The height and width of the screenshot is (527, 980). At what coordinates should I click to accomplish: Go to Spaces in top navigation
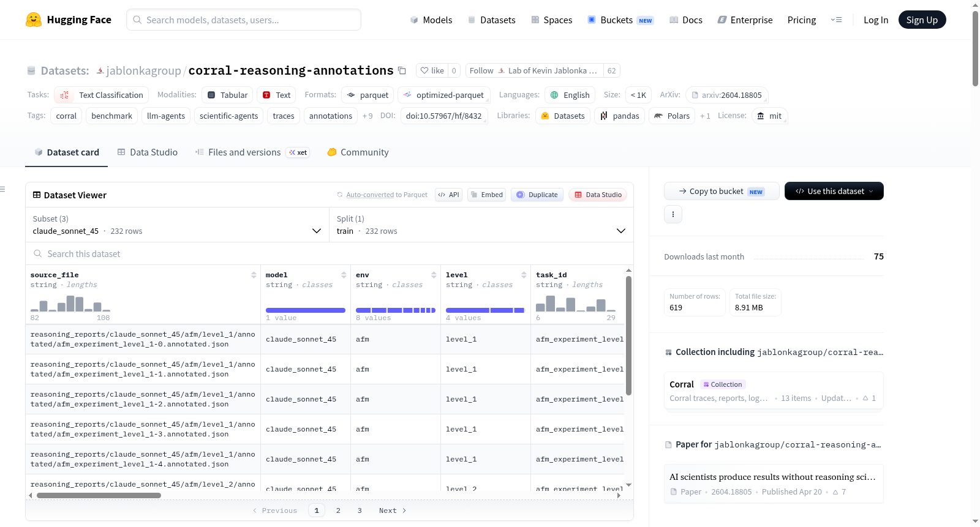551,20
